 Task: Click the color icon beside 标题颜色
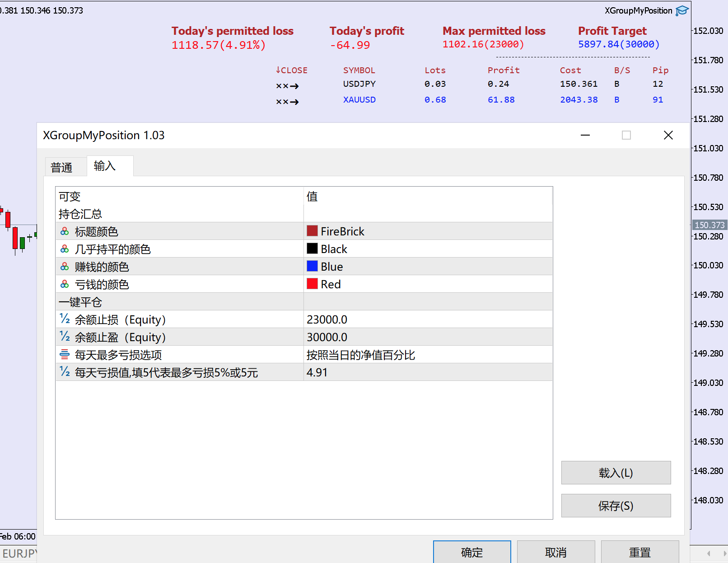pos(65,231)
